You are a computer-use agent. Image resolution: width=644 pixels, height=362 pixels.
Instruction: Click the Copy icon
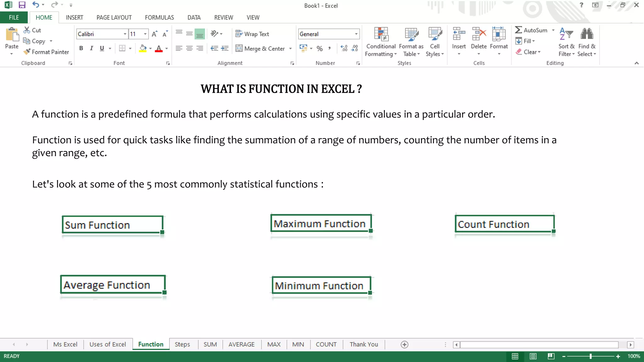26,41
